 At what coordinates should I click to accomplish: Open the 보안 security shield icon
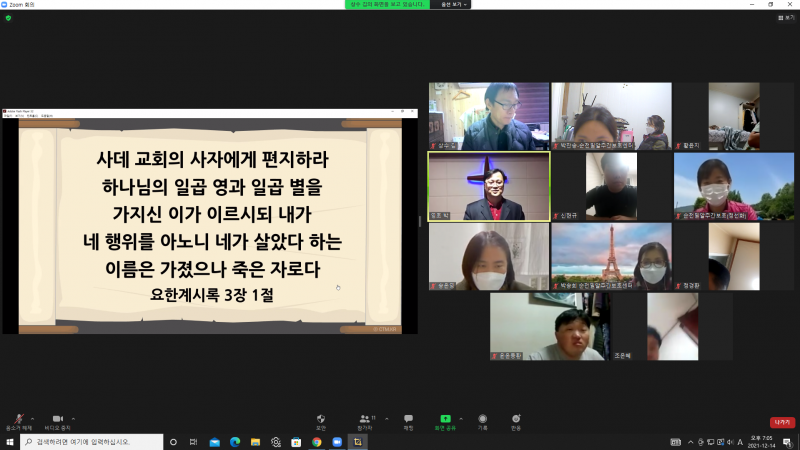(x=320, y=419)
